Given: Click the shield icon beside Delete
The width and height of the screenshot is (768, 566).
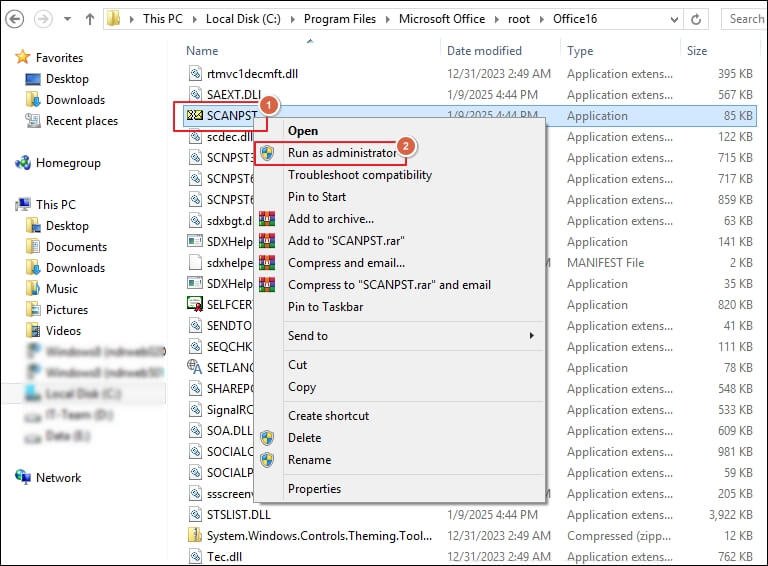Looking at the screenshot, I should point(267,438).
